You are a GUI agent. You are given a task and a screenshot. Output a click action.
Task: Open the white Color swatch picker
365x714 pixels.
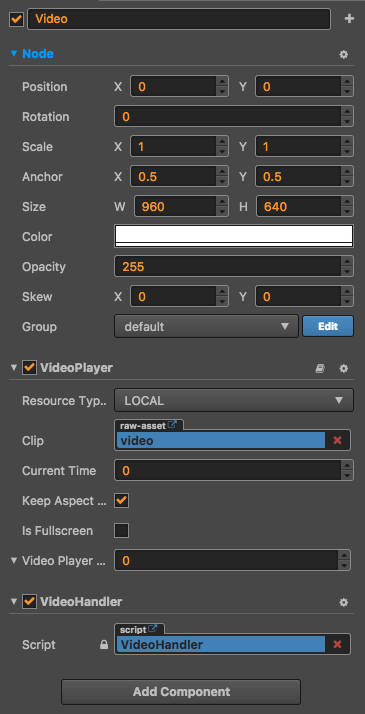pyautogui.click(x=234, y=236)
